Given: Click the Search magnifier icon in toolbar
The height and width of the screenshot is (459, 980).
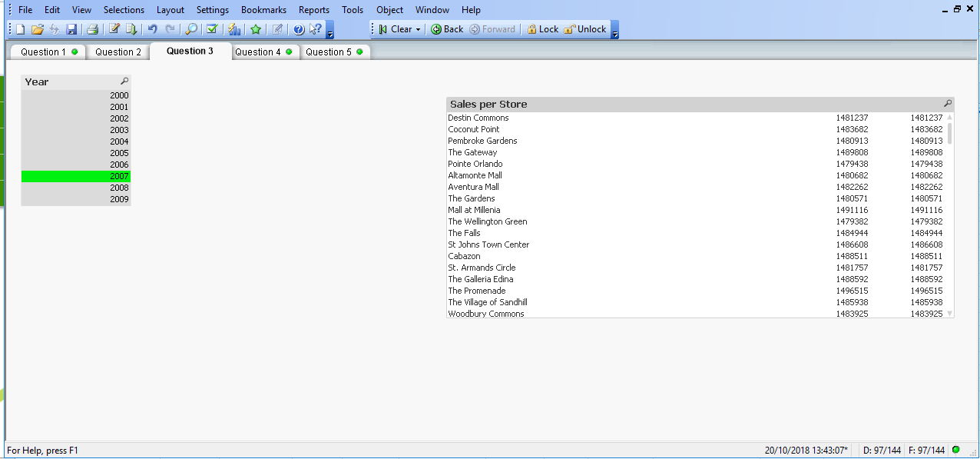Looking at the screenshot, I should [x=191, y=28].
